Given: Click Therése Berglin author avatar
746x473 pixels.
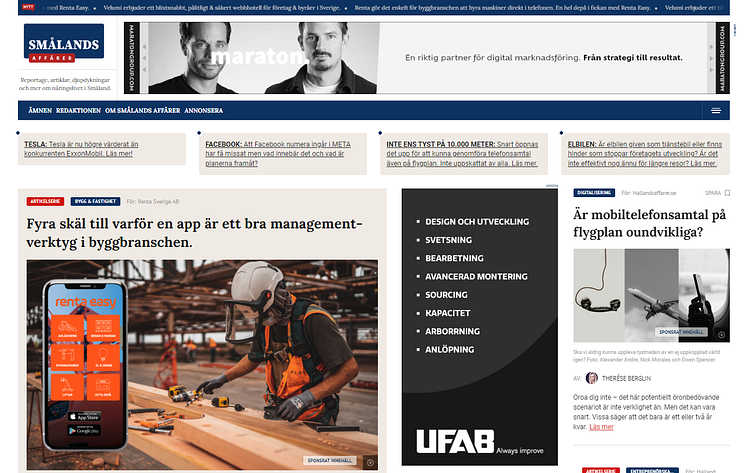Looking at the screenshot, I should 592,379.
